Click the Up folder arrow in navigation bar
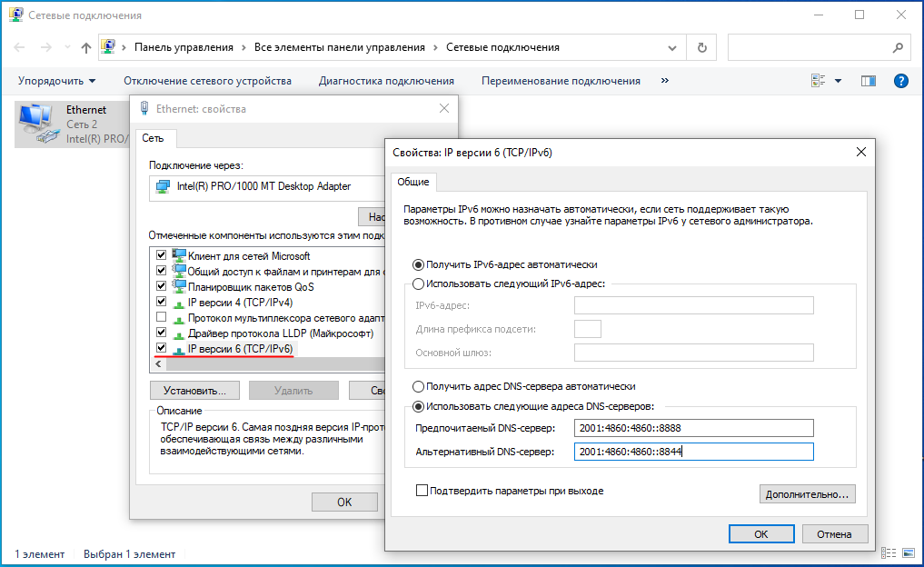 pos(86,47)
